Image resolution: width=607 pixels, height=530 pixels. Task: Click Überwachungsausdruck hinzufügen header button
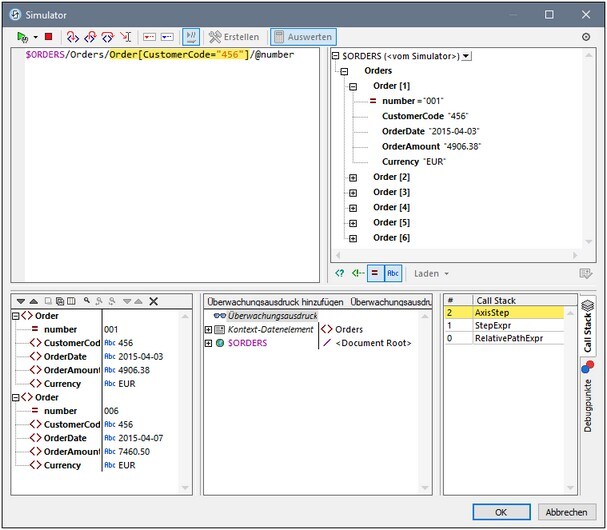click(x=274, y=301)
